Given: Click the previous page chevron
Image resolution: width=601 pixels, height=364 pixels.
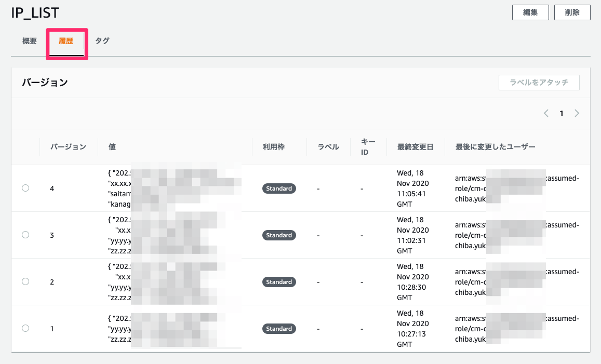Looking at the screenshot, I should point(546,113).
